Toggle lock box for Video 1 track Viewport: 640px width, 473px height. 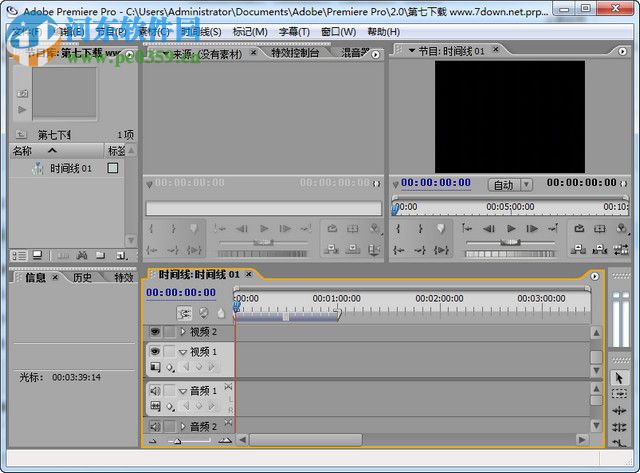pos(170,351)
